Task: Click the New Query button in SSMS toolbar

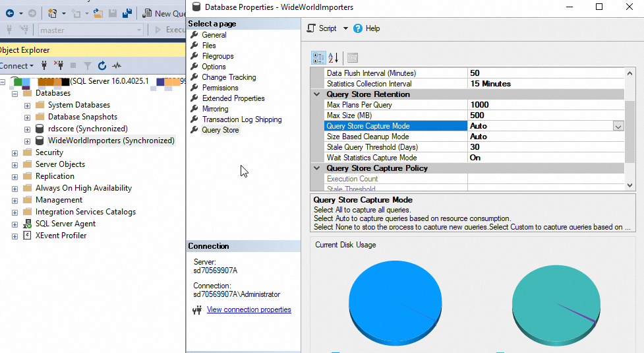Action: [164, 14]
